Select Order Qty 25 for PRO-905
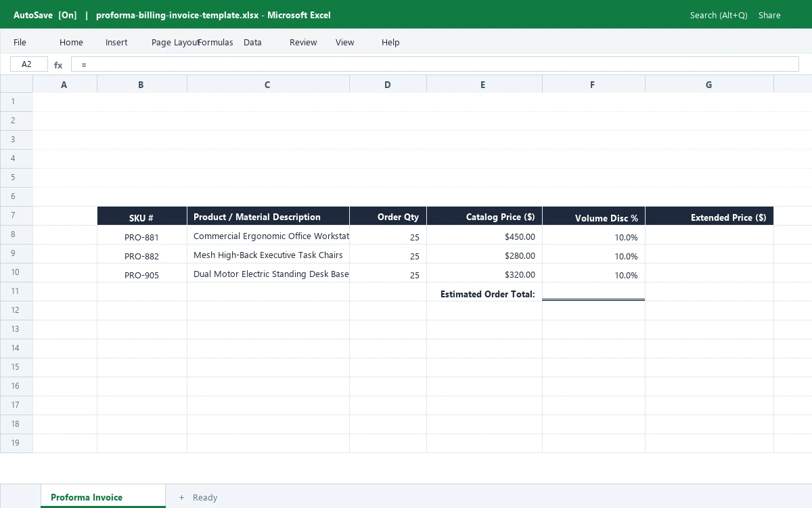The height and width of the screenshot is (508, 812). (388, 273)
